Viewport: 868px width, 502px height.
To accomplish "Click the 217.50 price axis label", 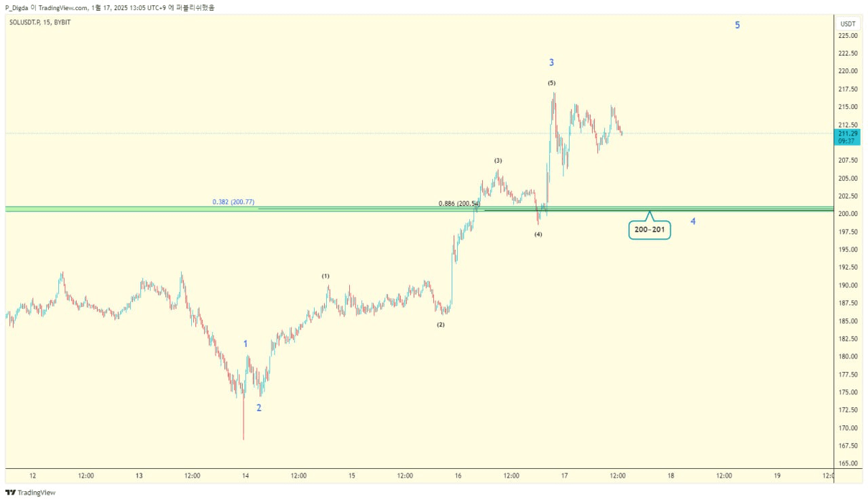I will (848, 89).
